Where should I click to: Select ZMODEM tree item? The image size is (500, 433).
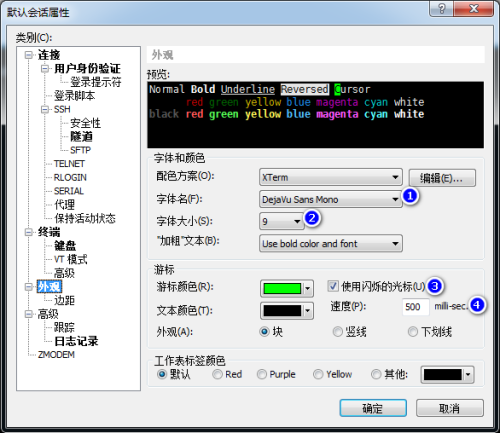(56, 355)
